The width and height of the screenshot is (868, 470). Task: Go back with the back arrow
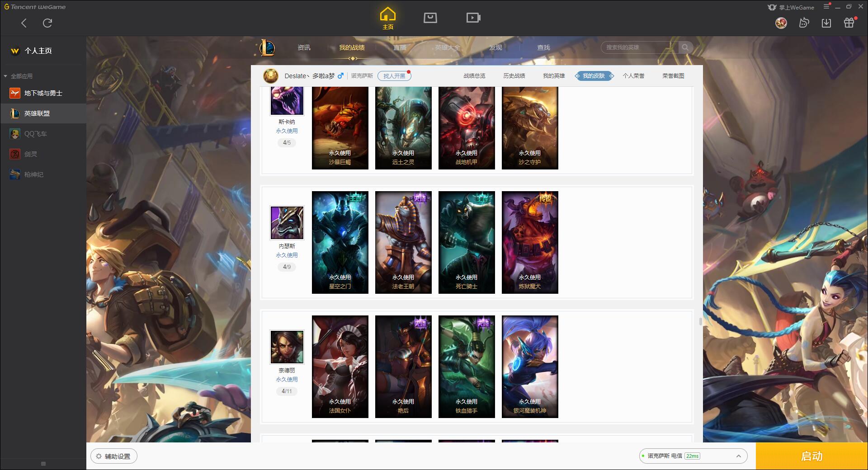24,23
